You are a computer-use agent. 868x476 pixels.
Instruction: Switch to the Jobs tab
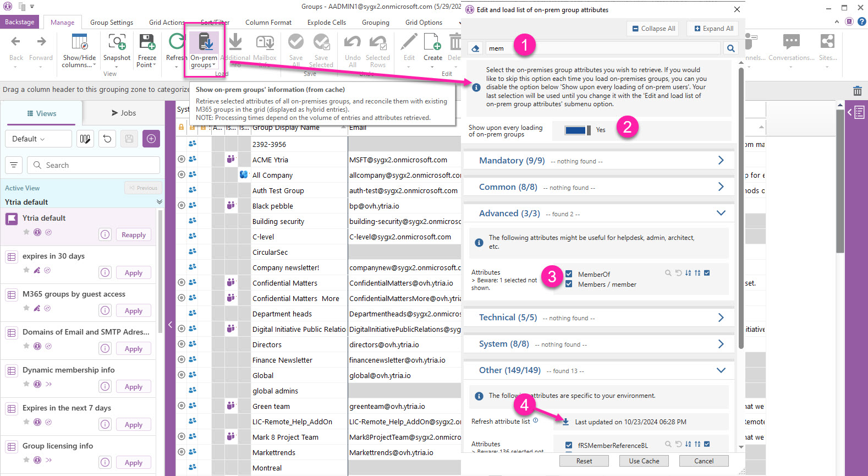(124, 113)
